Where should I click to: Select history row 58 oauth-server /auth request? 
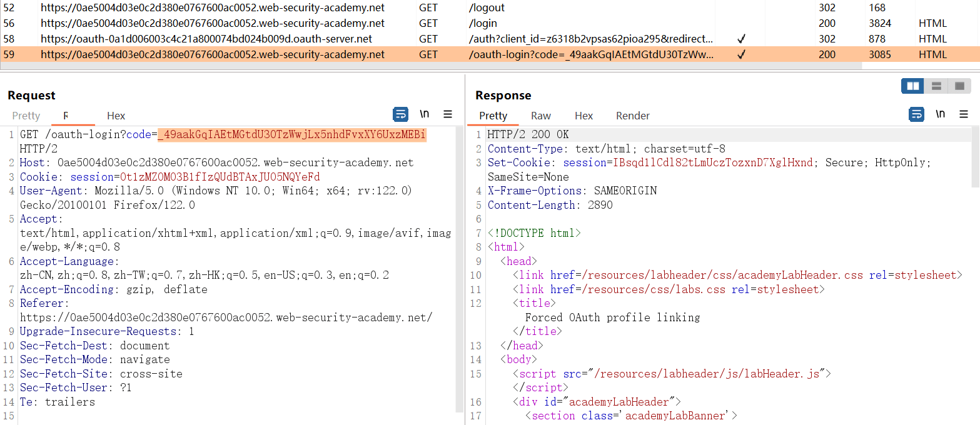[x=206, y=39]
